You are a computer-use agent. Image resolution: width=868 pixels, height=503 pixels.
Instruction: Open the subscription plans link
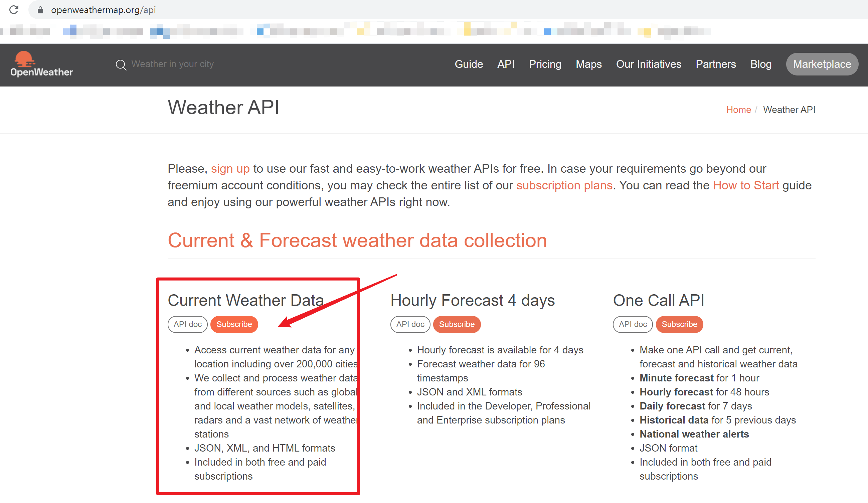click(x=564, y=185)
